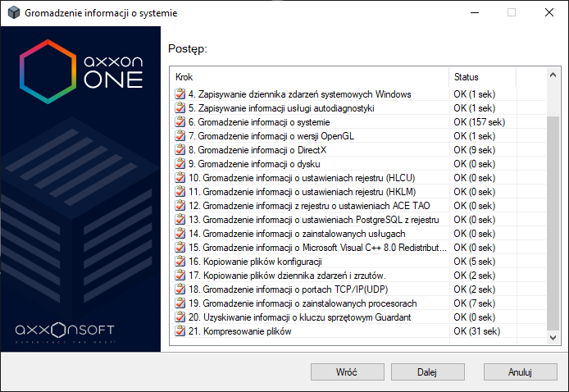Sort by the Krok column header
The width and height of the screenshot is (569, 392).
coord(310,77)
